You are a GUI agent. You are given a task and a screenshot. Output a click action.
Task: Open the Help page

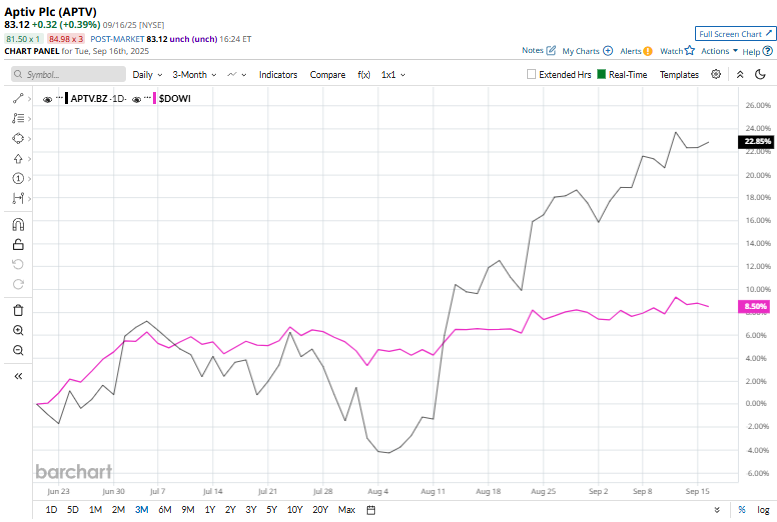point(757,52)
